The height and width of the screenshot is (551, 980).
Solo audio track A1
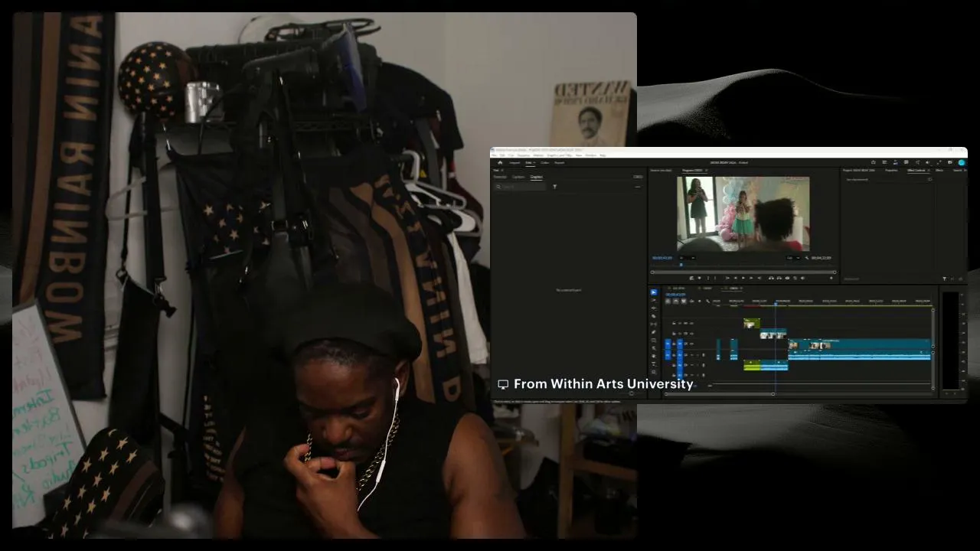coord(697,354)
